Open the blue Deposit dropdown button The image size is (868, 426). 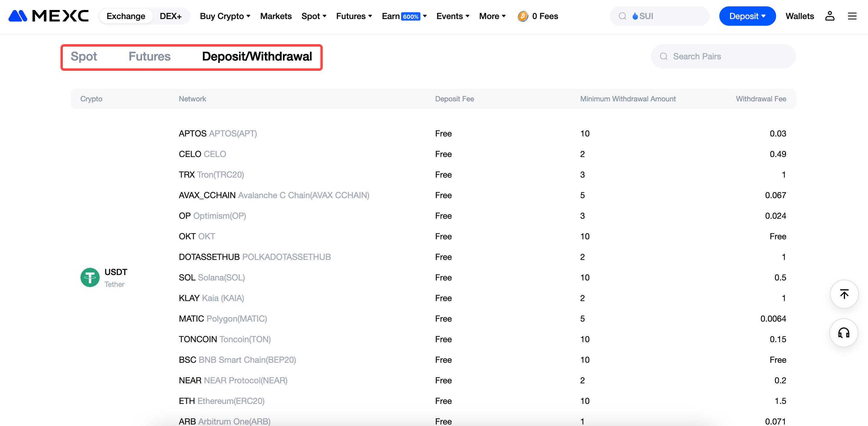point(747,16)
